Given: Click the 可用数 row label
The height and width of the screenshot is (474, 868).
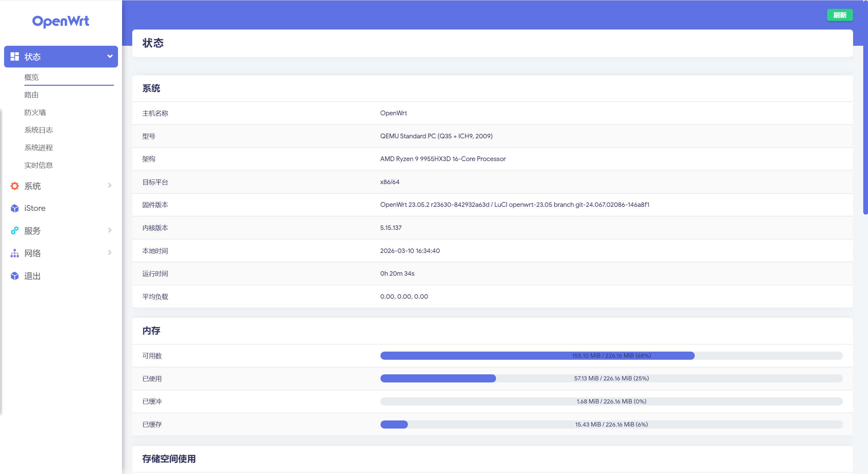Looking at the screenshot, I should coord(152,356).
